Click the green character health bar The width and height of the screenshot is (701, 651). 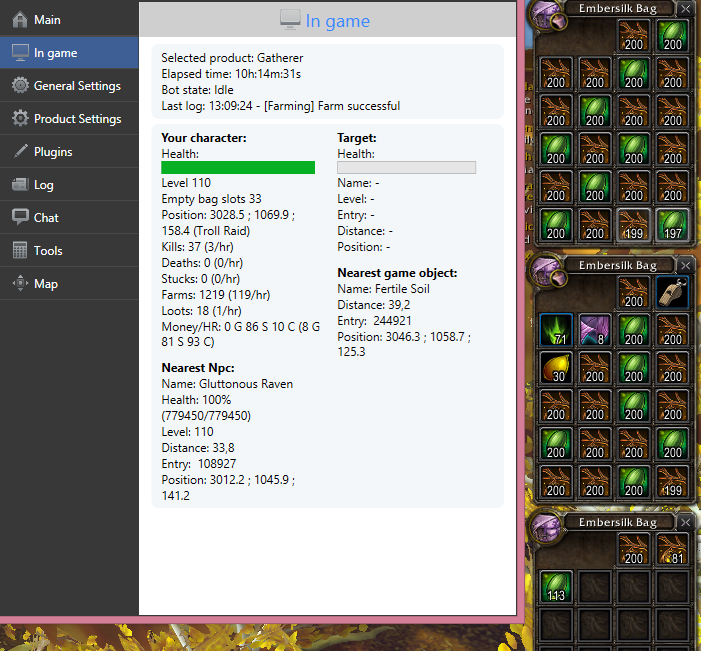click(x=238, y=168)
